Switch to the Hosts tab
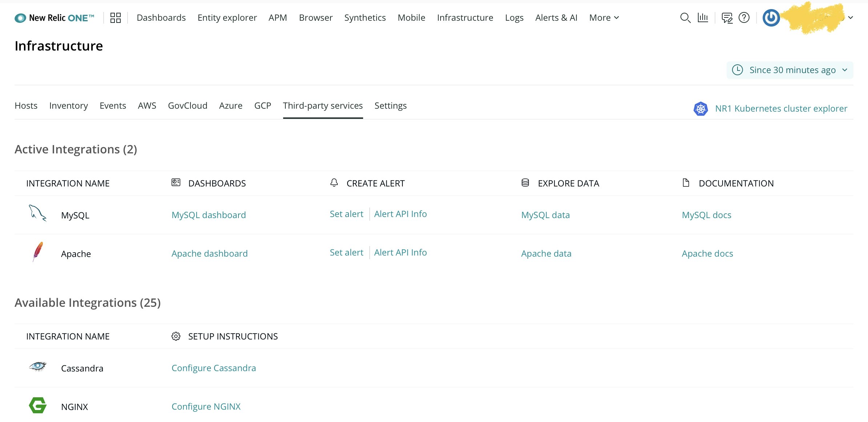868x422 pixels. [26, 106]
